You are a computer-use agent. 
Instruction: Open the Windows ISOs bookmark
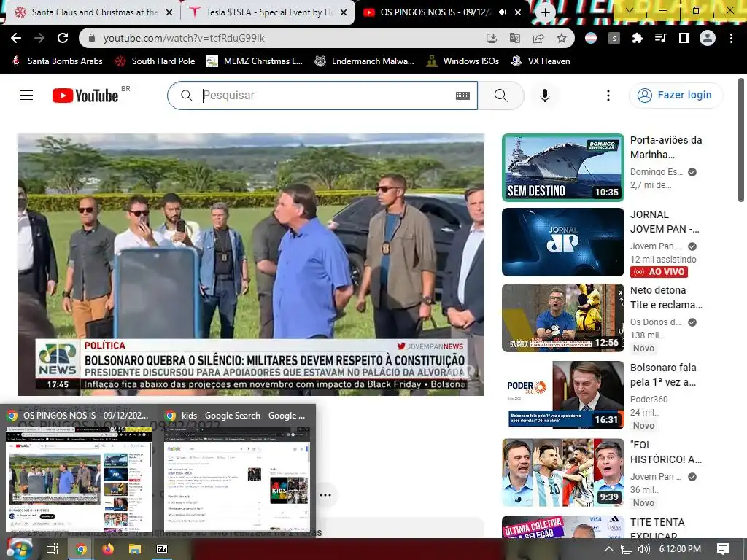pos(462,61)
